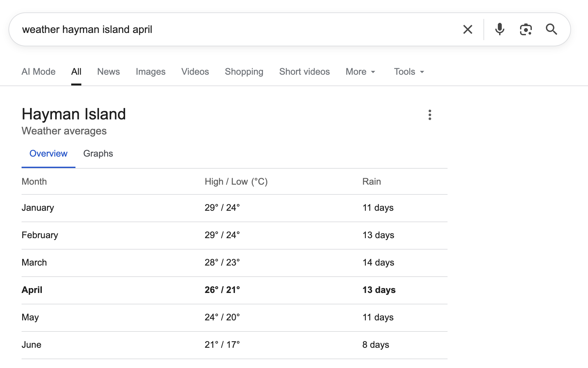Select the News results tab

pyautogui.click(x=108, y=72)
